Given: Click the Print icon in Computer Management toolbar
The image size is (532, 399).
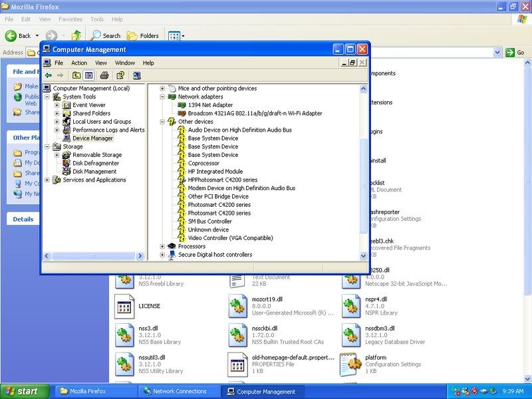Looking at the screenshot, I should tap(104, 75).
